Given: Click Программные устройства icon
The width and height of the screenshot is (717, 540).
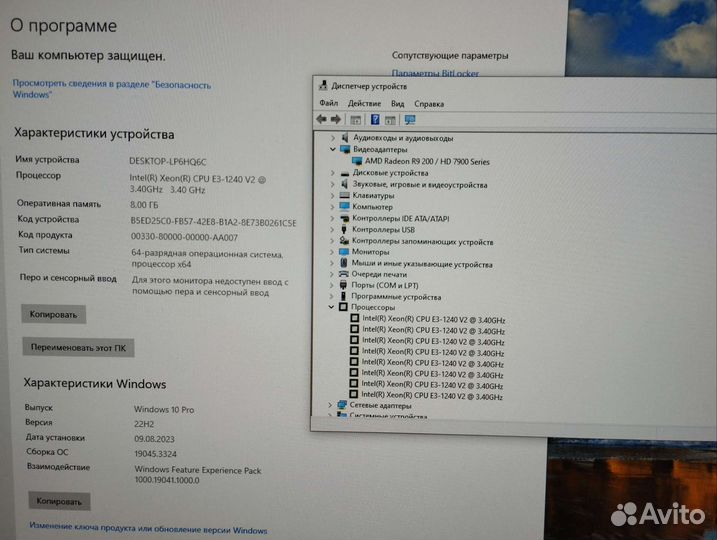Looking at the screenshot, I should (x=343, y=296).
